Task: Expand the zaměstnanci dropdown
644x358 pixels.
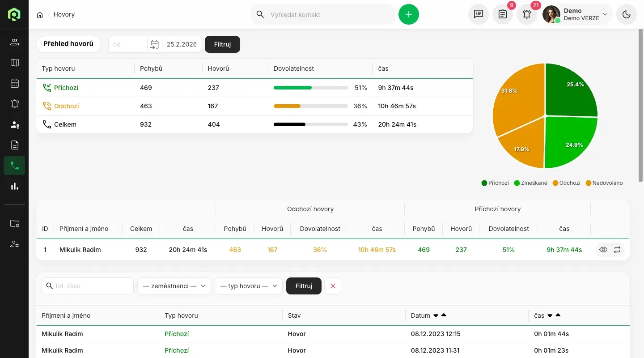Action: 174,286
